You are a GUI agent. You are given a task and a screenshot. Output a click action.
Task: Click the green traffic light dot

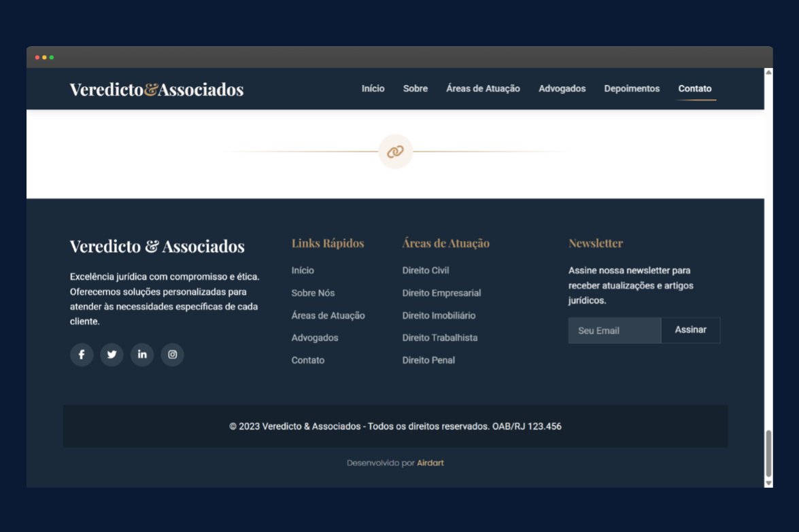[x=52, y=58]
